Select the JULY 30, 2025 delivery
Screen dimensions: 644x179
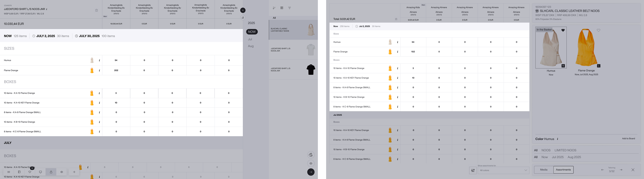(x=89, y=36)
